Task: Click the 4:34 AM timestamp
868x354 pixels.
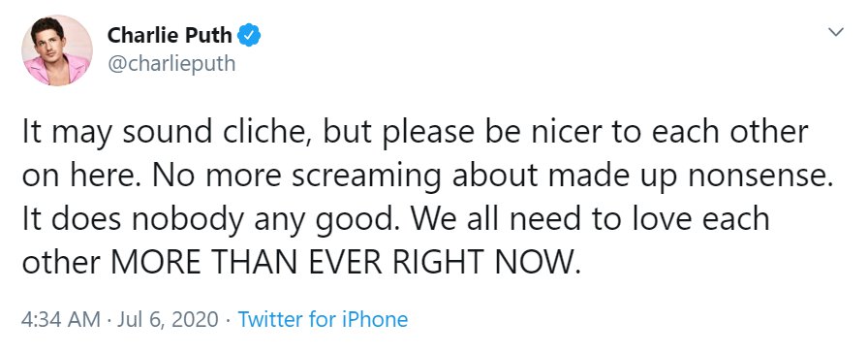Action: click(x=61, y=320)
